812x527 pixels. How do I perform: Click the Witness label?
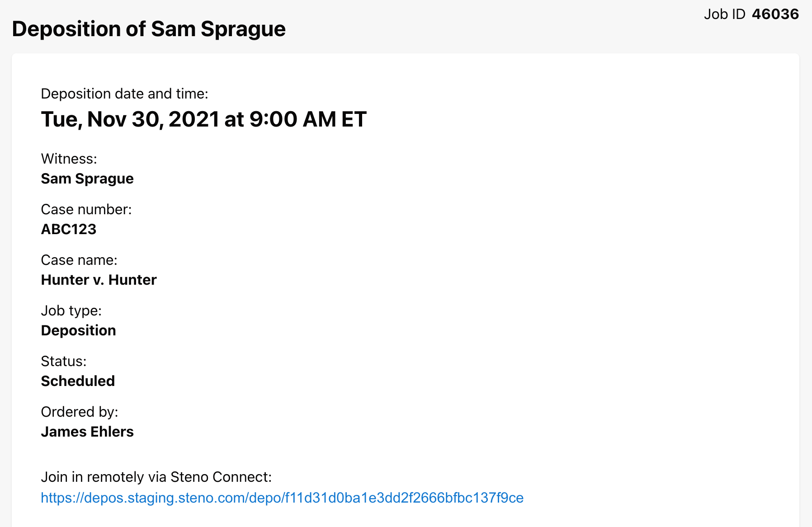tap(69, 159)
